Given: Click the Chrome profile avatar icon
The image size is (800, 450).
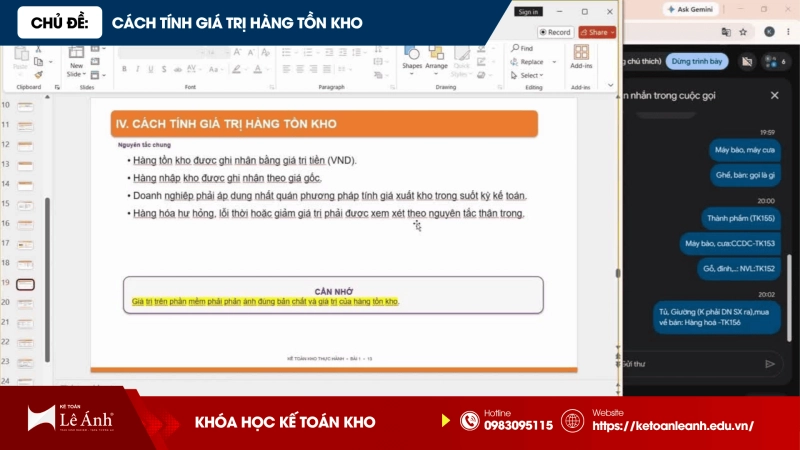Looking at the screenshot, I should (x=769, y=32).
